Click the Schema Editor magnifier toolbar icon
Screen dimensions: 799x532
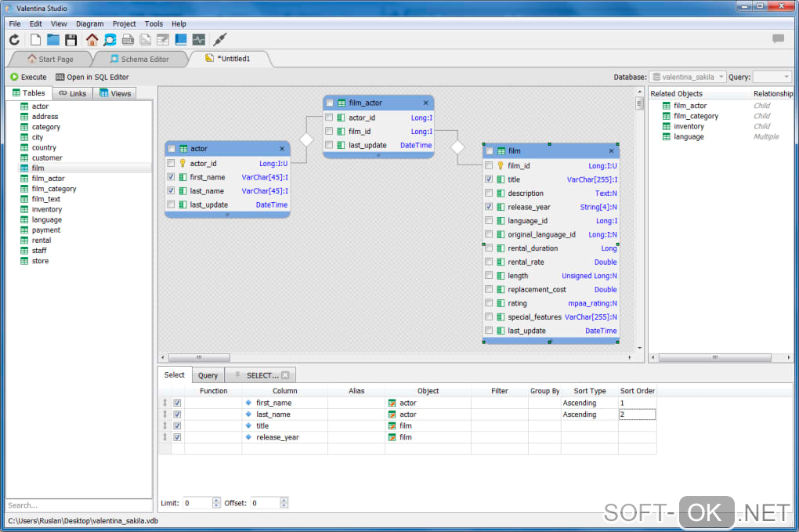click(110, 39)
